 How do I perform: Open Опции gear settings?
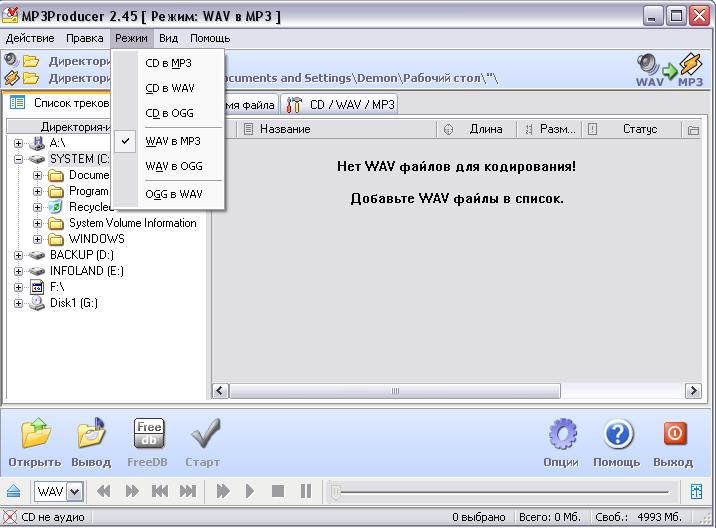tap(562, 433)
